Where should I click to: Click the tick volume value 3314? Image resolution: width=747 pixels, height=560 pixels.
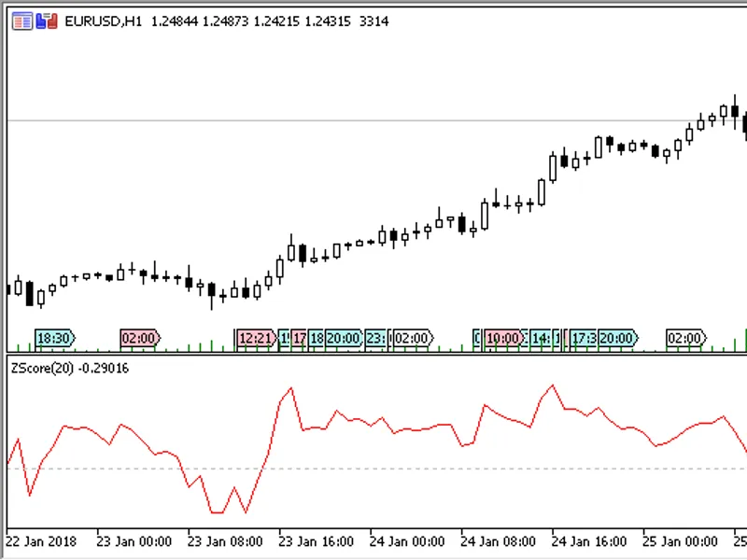click(373, 21)
